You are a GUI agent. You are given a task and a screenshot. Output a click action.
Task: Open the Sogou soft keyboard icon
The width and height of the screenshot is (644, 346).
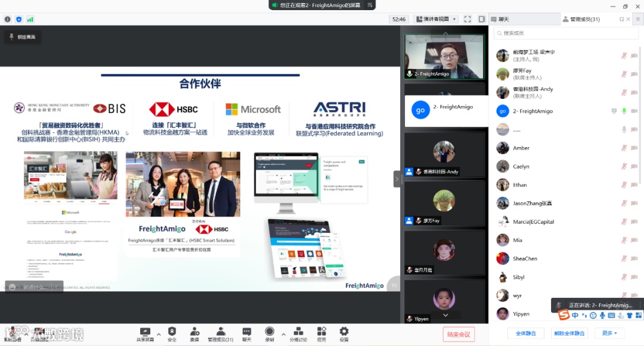click(611, 315)
